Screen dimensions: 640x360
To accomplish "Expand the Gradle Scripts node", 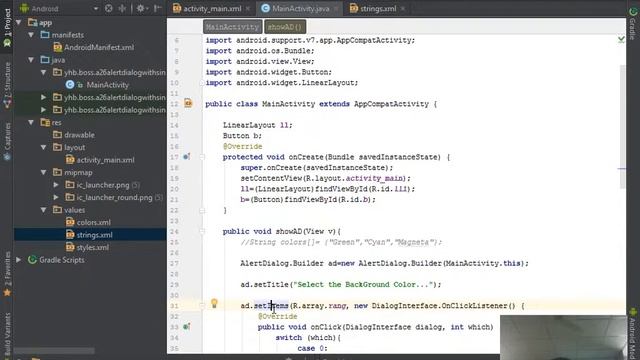I will (x=19, y=260).
